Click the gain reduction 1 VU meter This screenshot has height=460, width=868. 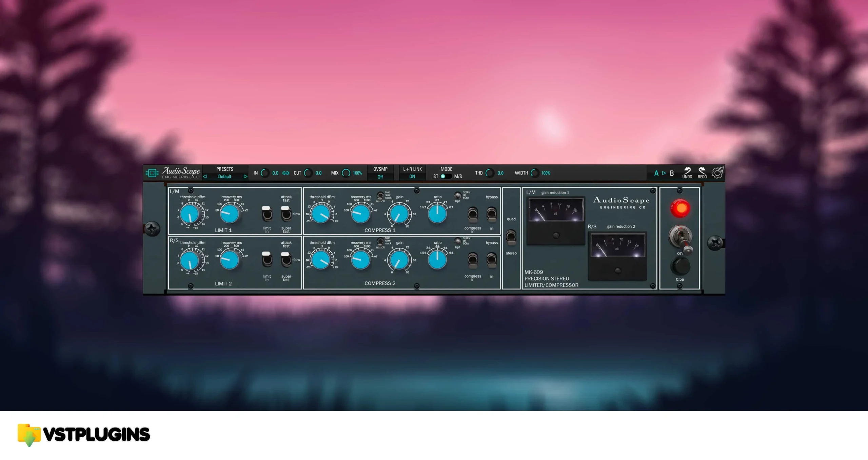556,220
